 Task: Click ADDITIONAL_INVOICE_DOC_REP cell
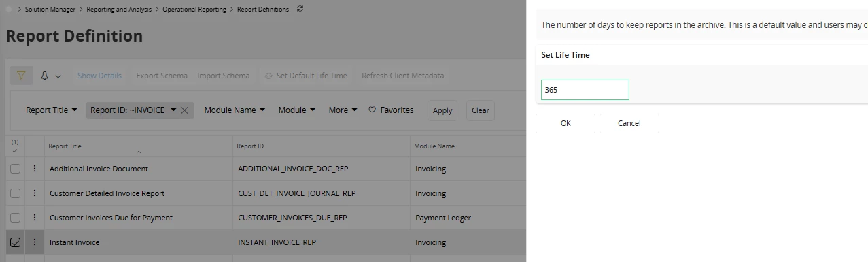tap(321, 169)
